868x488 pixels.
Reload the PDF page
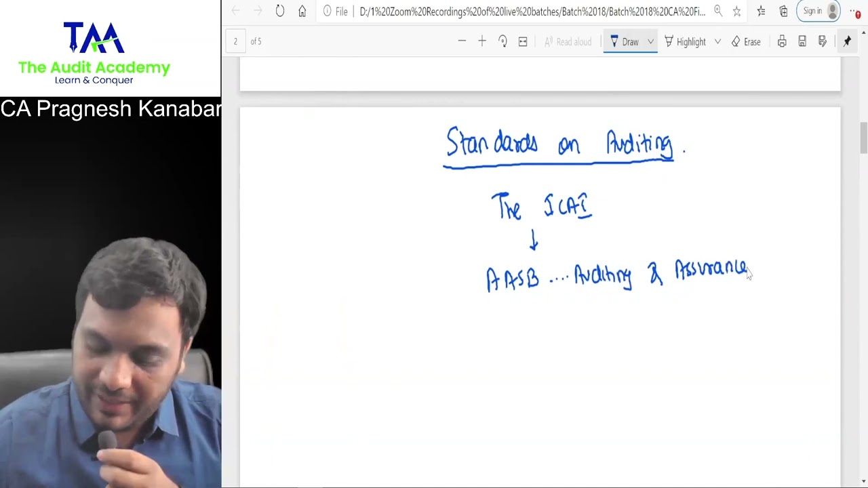tap(280, 11)
